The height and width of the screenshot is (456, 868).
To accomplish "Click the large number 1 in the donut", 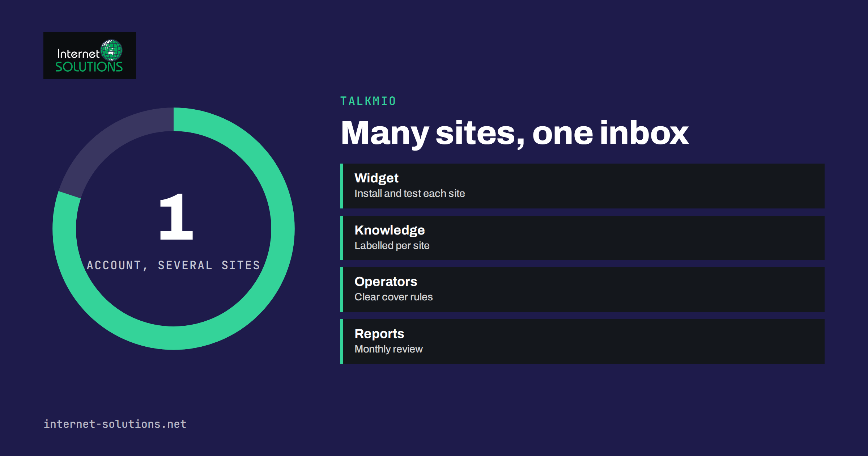I will click(x=176, y=217).
